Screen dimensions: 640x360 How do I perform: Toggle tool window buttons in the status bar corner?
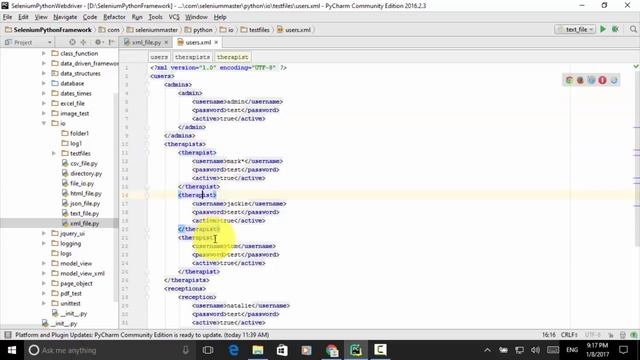(7, 335)
